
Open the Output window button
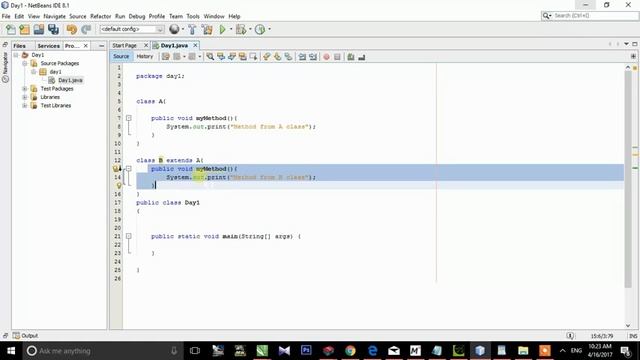pyautogui.click(x=25, y=336)
